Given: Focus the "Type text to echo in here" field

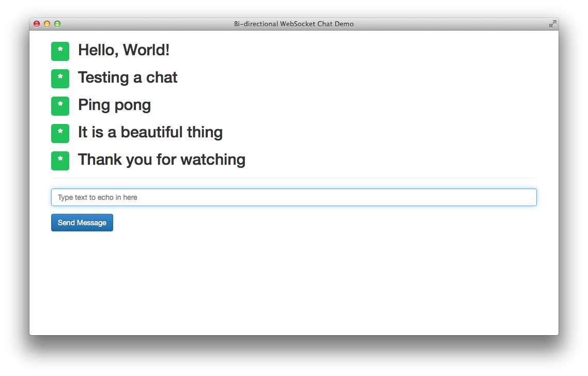Looking at the screenshot, I should click(293, 197).
